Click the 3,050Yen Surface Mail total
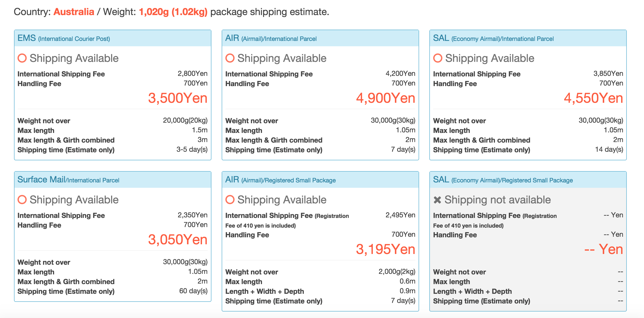Image resolution: width=644 pixels, height=318 pixels. click(x=178, y=240)
